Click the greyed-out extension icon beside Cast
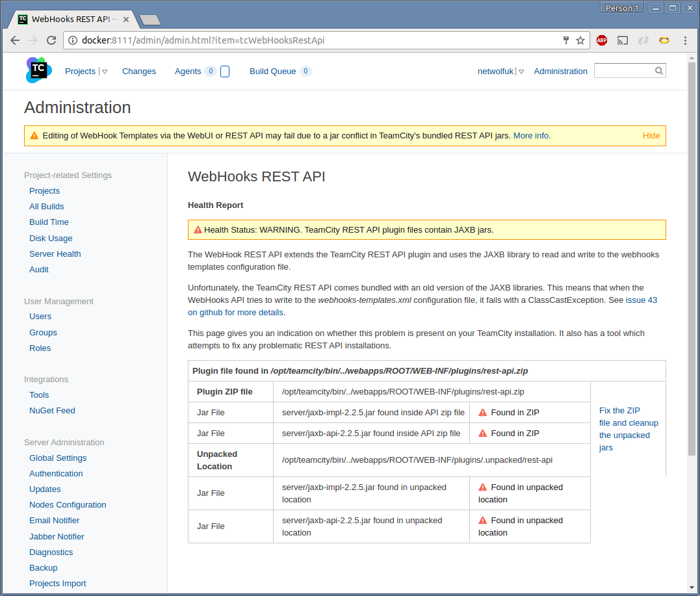Screen dimensions: 700x596 [643, 40]
